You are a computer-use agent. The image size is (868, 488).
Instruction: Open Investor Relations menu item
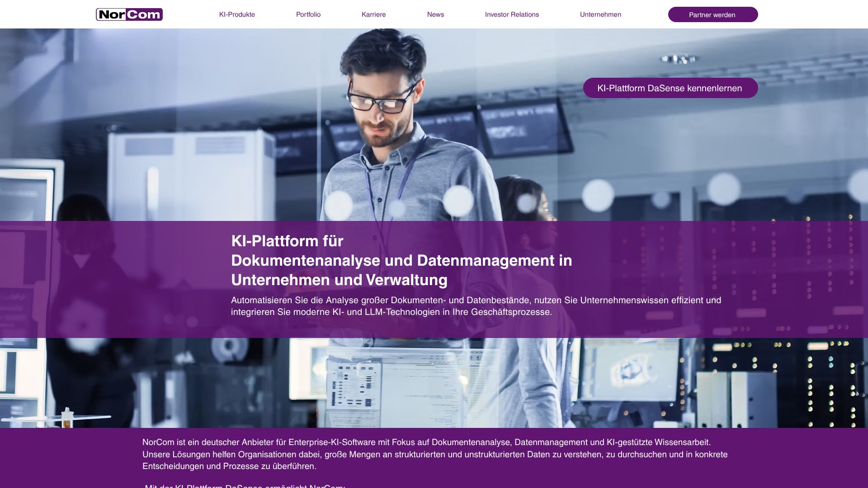tap(512, 14)
